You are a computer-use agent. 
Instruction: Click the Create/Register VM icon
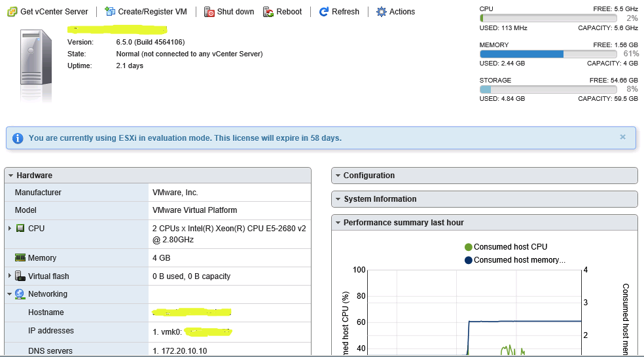coord(110,12)
